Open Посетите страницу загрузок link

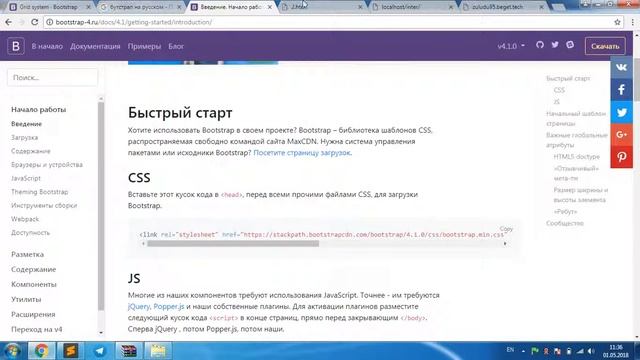coord(302,153)
